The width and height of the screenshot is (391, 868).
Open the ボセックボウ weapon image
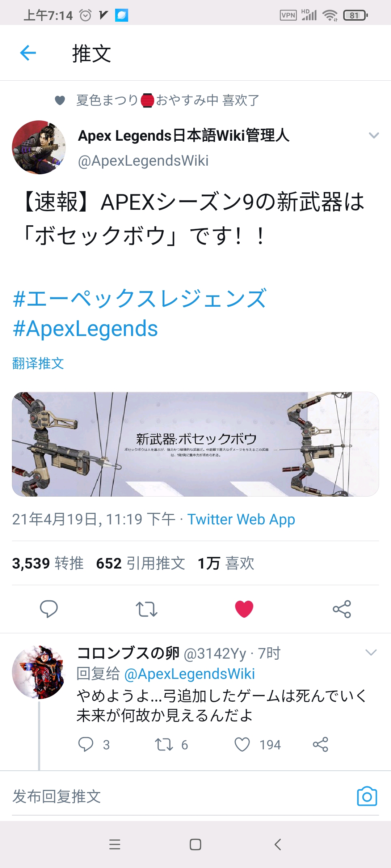pos(195,444)
